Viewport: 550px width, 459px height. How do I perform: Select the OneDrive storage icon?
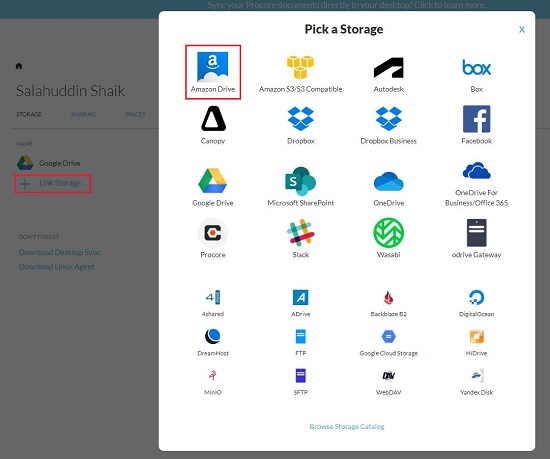click(389, 181)
